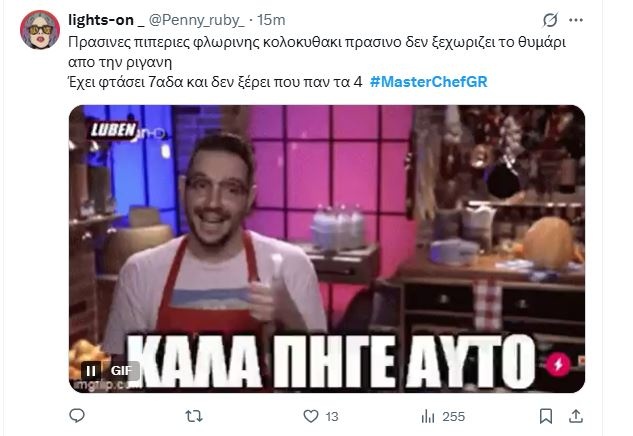Open the lights-on _ display name
633x436 pixels.
(106, 20)
